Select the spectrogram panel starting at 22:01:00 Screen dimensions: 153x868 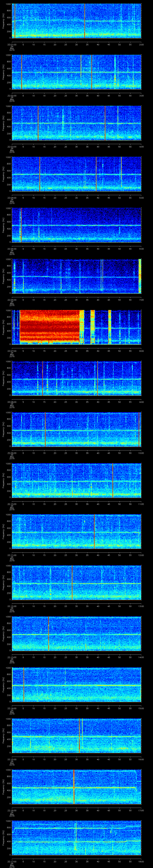tap(77, 21)
